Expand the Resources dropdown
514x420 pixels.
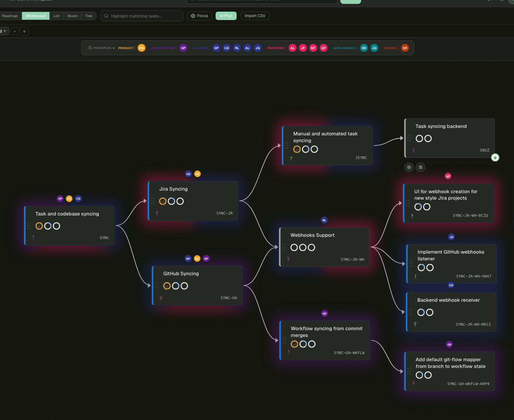tap(102, 48)
